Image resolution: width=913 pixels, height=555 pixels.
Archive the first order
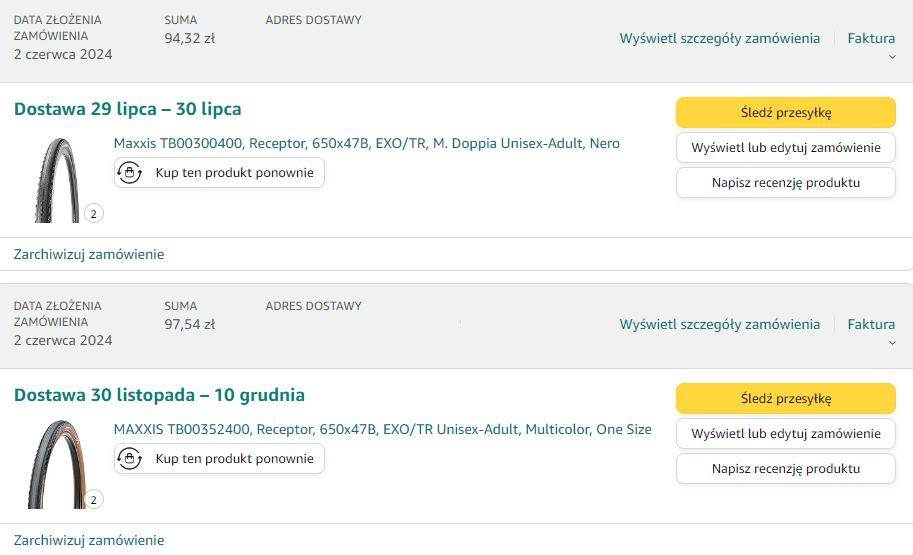89,254
